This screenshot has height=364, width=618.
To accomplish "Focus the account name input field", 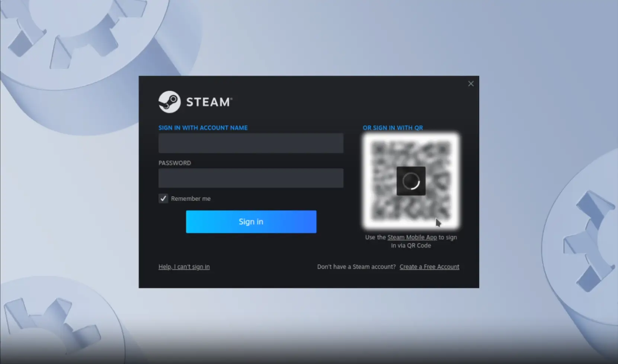I will click(x=251, y=144).
